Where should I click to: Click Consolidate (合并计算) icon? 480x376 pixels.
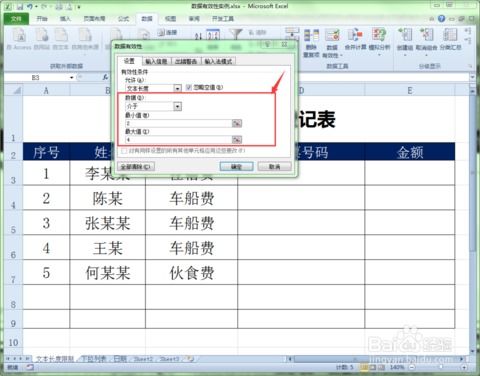click(355, 34)
